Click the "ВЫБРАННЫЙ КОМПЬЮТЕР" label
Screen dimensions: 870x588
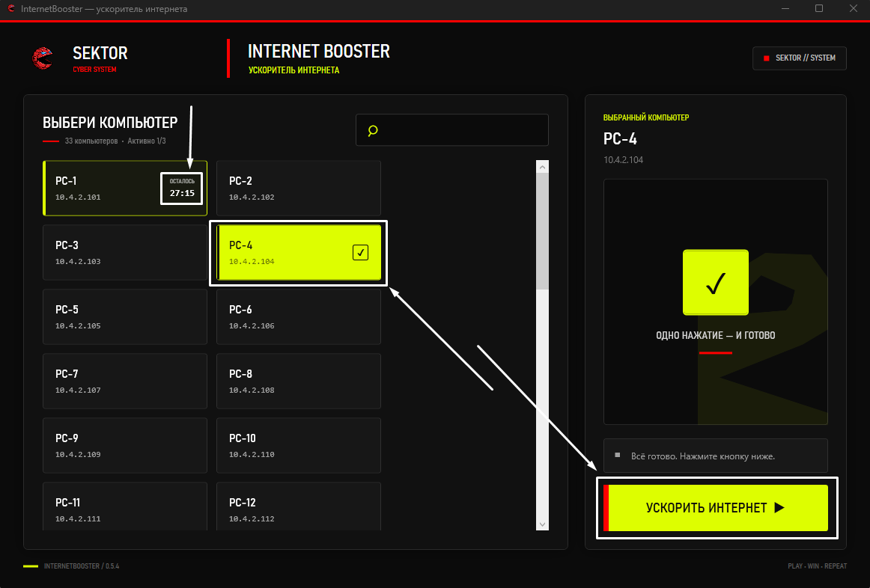646,117
